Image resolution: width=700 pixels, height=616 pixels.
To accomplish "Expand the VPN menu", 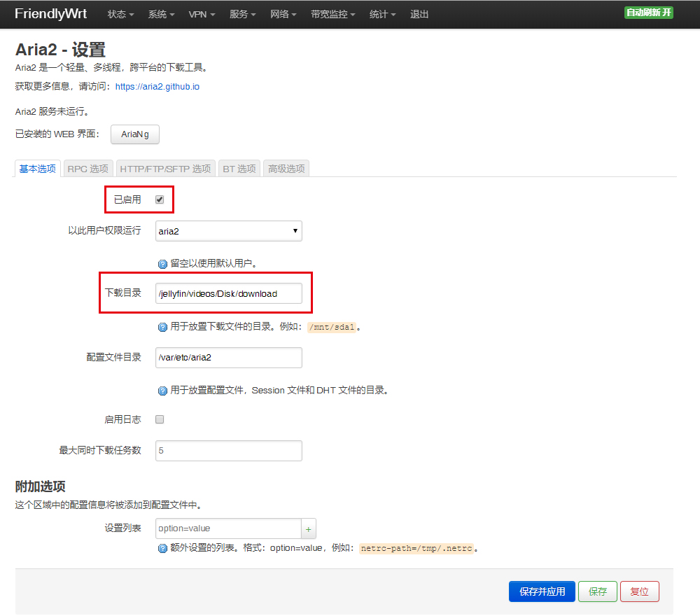I will point(202,14).
